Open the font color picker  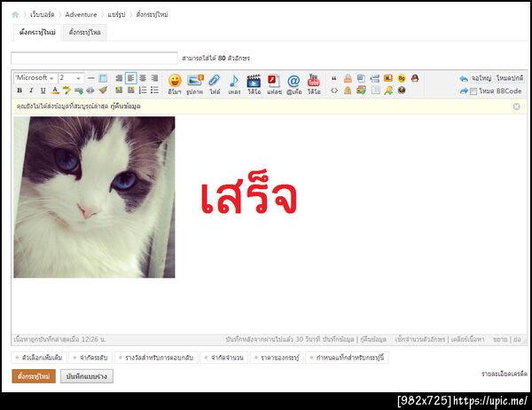pos(55,91)
